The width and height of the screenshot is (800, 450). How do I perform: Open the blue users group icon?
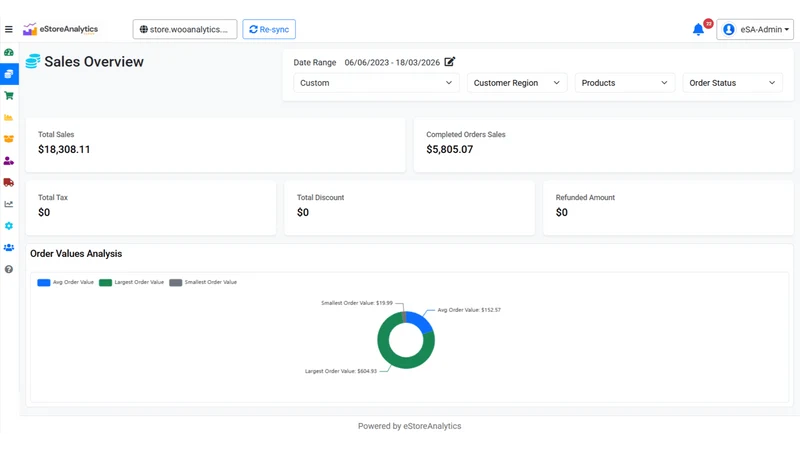click(9, 247)
